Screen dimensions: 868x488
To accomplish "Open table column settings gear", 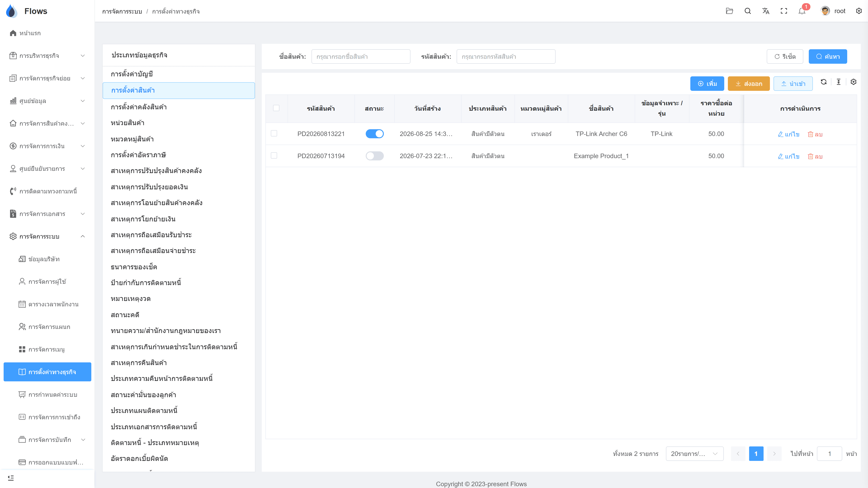I will tap(854, 82).
